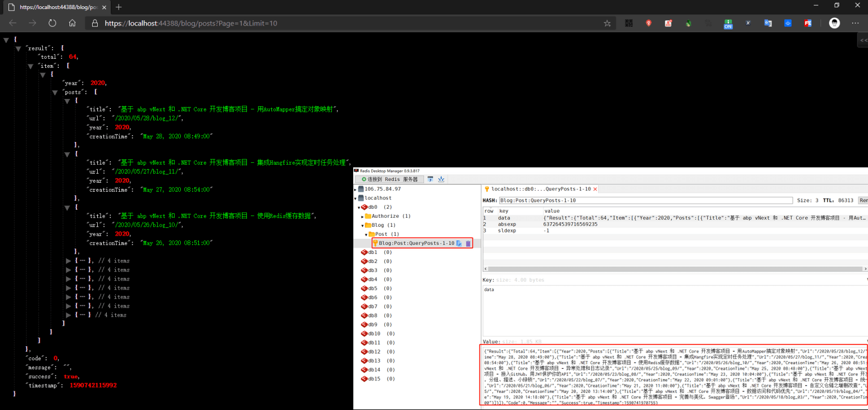Open the red FE helper extension
This screenshot has width=868, height=410.
[808, 23]
